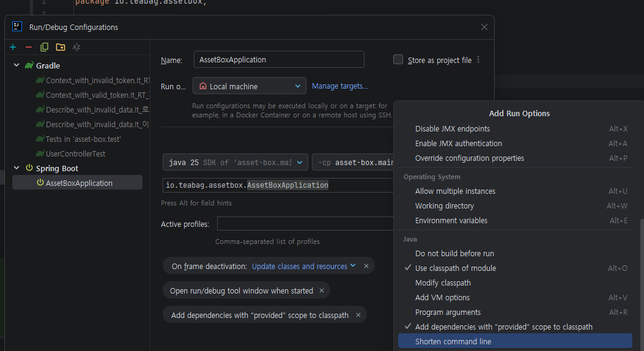This screenshot has width=644, height=351.
Task: Select Environment variables option
Action: pyautogui.click(x=515, y=221)
